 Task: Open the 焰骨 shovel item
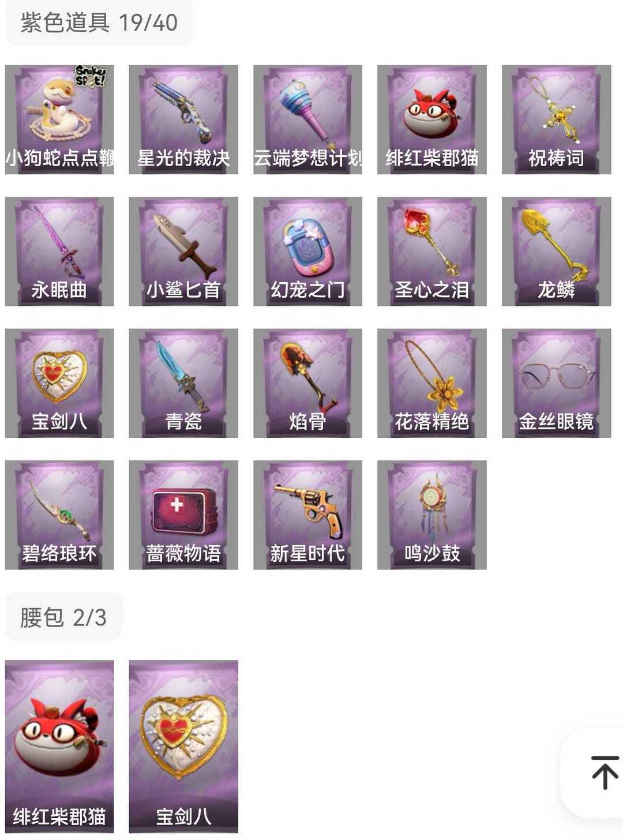coord(308,383)
